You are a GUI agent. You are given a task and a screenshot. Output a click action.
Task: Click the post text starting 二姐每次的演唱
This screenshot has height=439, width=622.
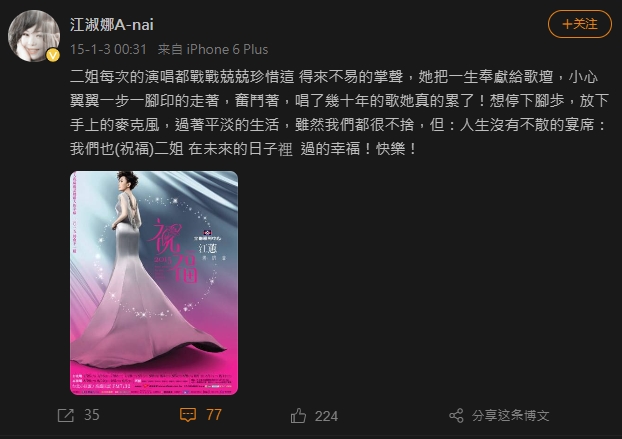(339, 113)
